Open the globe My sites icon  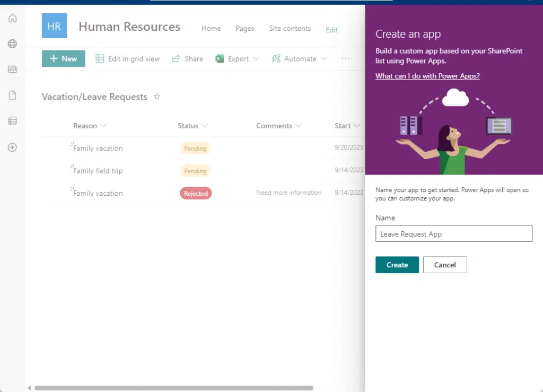(x=13, y=43)
